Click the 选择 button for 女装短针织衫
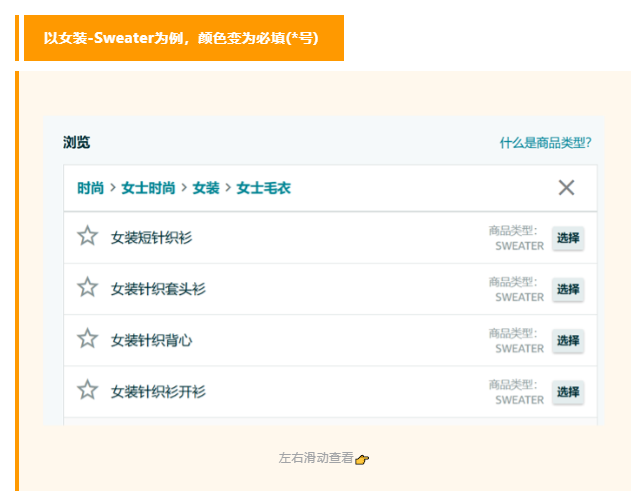 pos(568,238)
